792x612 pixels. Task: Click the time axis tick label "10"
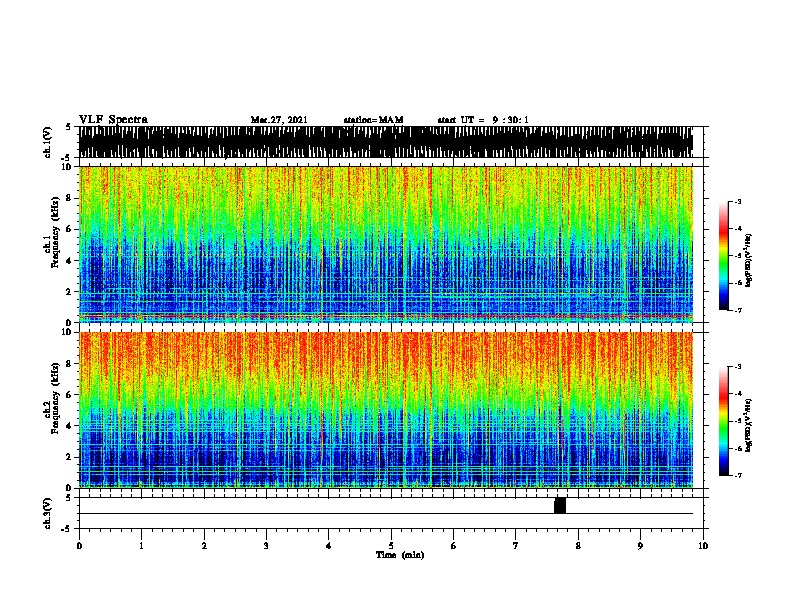point(703,546)
